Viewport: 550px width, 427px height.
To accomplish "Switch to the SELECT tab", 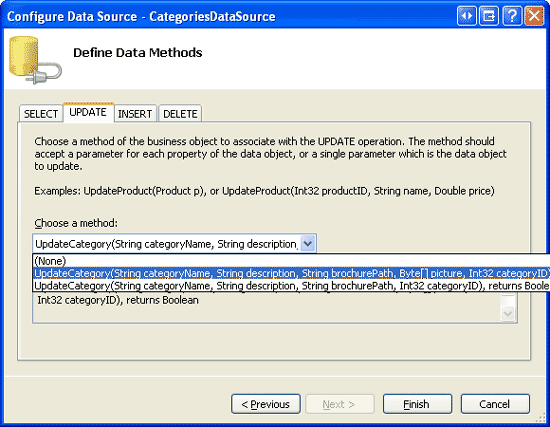I will tap(41, 114).
